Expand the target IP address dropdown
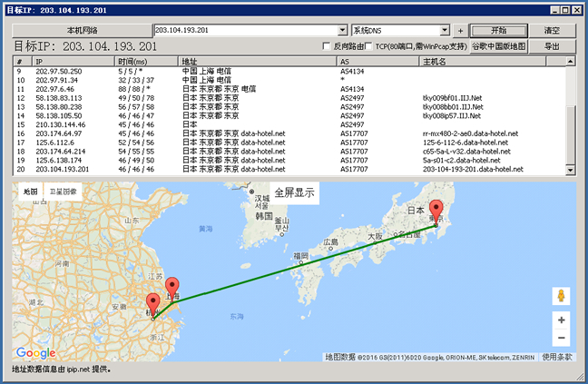This screenshot has width=588, height=384. pos(342,30)
